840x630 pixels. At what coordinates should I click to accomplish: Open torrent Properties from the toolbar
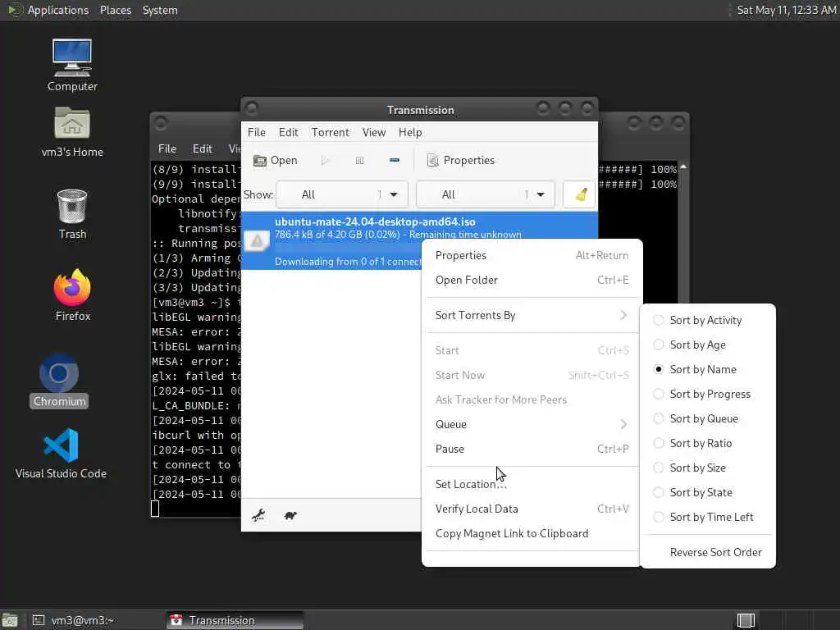(461, 160)
